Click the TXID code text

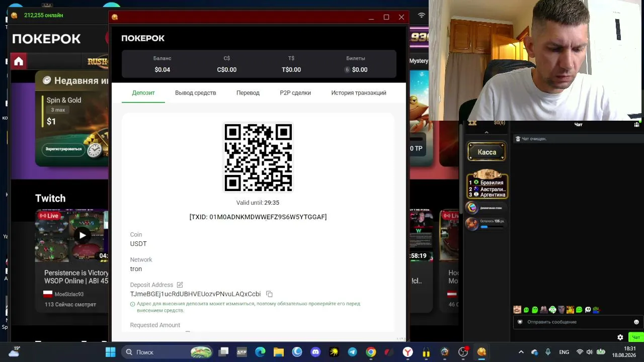click(258, 217)
